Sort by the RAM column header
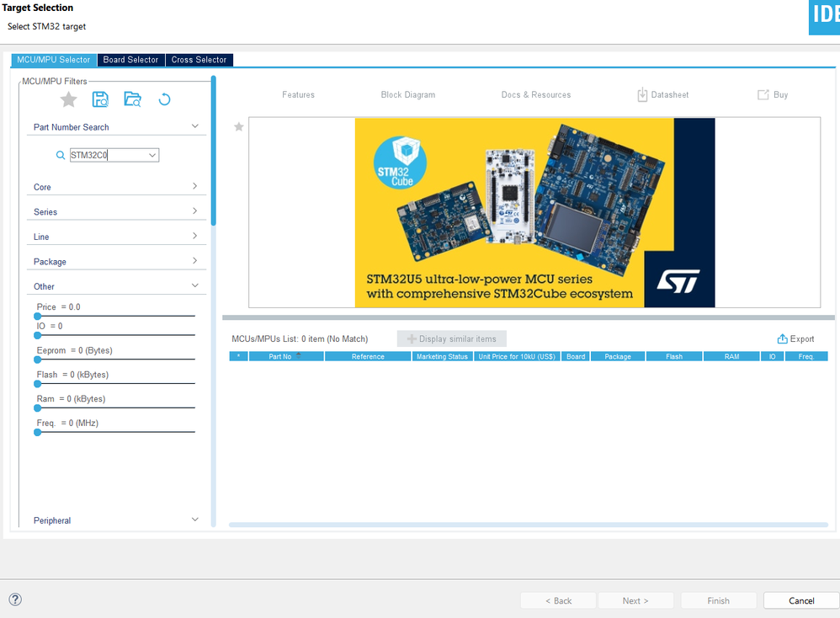The width and height of the screenshot is (840, 618). coord(731,356)
